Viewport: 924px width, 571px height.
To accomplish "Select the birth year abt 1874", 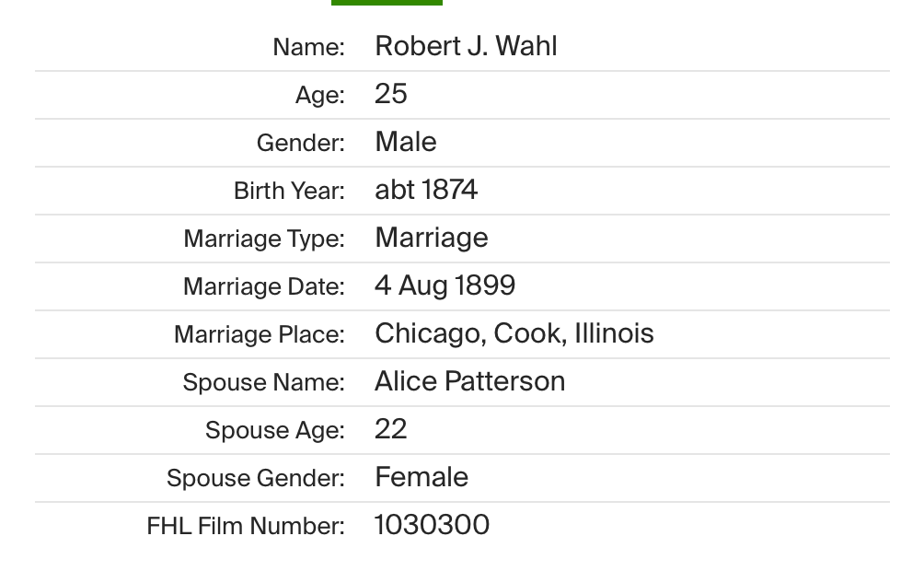I will point(426,190).
